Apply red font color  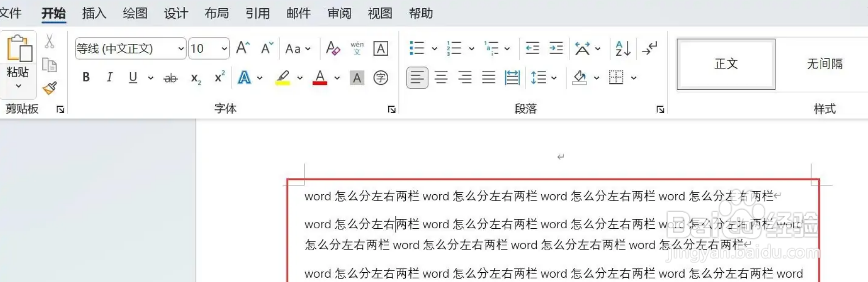pos(320,78)
